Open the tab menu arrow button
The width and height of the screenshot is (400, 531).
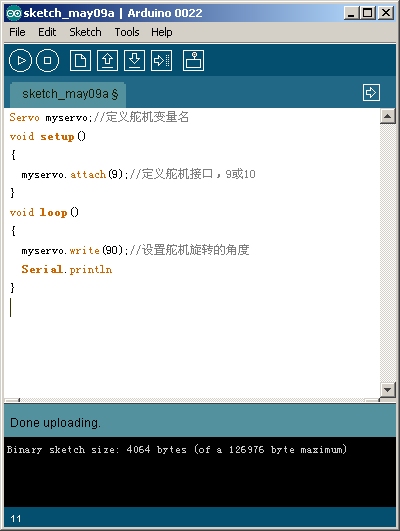(x=371, y=92)
